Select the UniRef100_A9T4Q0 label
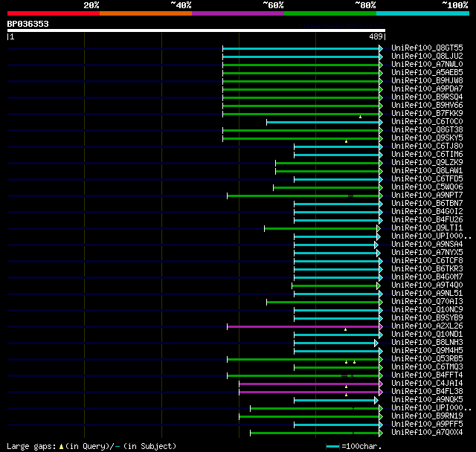The image size is (476, 452). click(427, 285)
